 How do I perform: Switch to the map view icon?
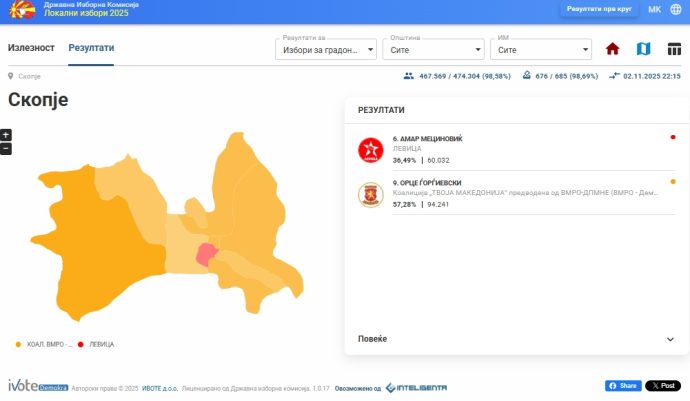pos(644,49)
